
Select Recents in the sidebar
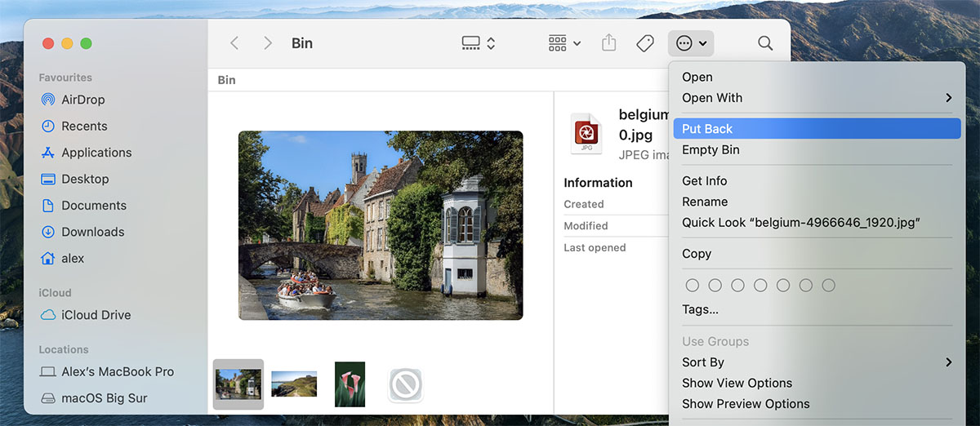coord(84,126)
